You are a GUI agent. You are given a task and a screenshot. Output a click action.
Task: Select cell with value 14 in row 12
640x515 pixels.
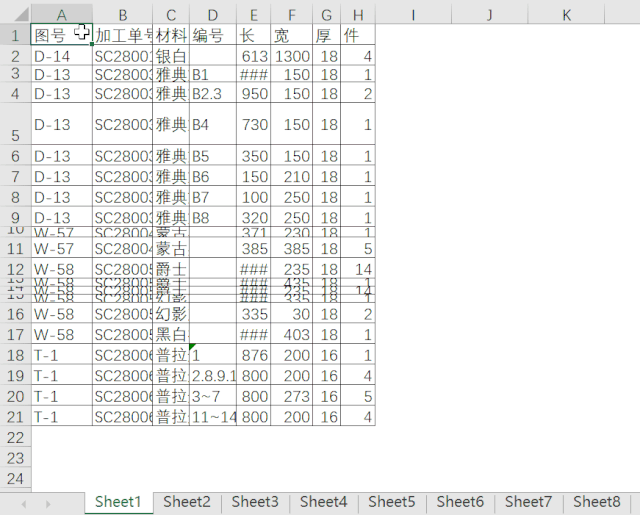pos(358,269)
